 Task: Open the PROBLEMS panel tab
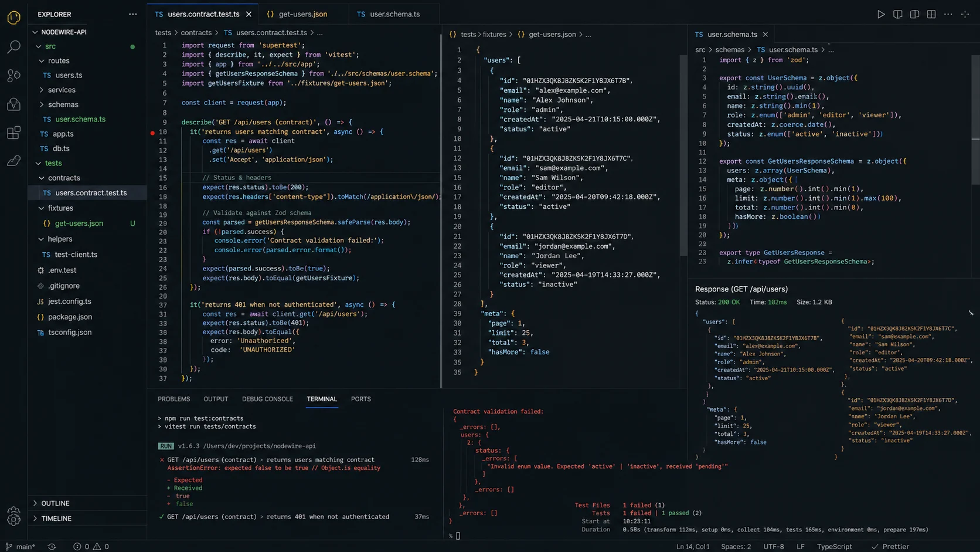point(173,399)
